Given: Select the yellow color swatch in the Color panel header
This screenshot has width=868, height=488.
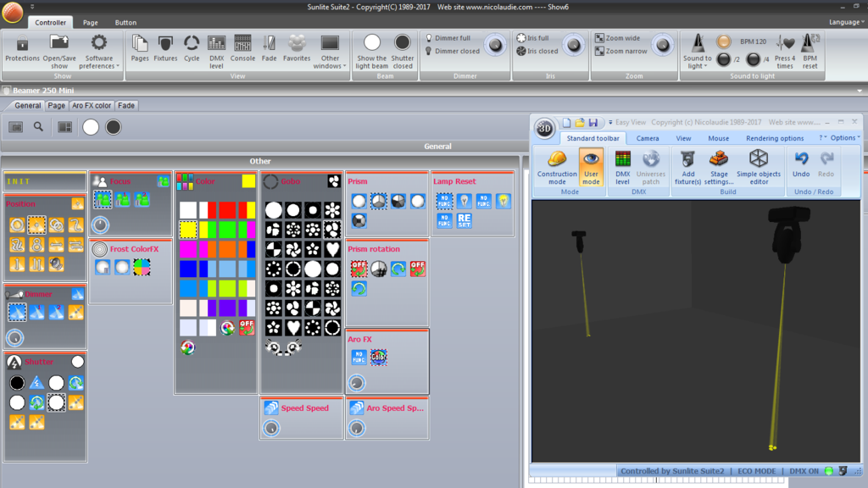Looking at the screenshot, I should click(x=248, y=181).
